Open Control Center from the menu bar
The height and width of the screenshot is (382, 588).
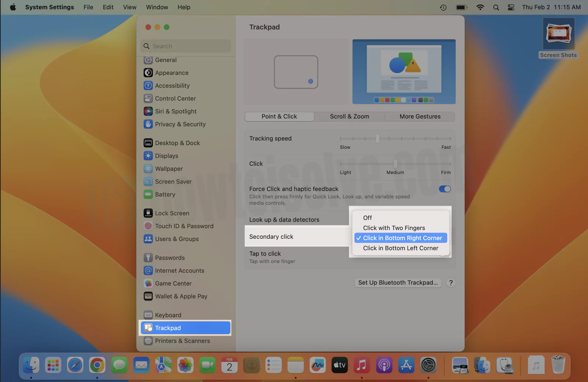[x=511, y=7]
